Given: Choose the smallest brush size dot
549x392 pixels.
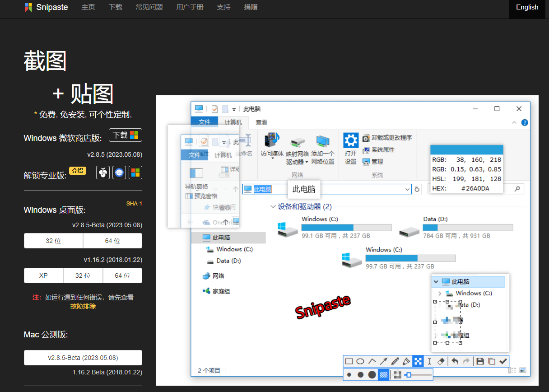Looking at the screenshot, I should coord(349,375).
